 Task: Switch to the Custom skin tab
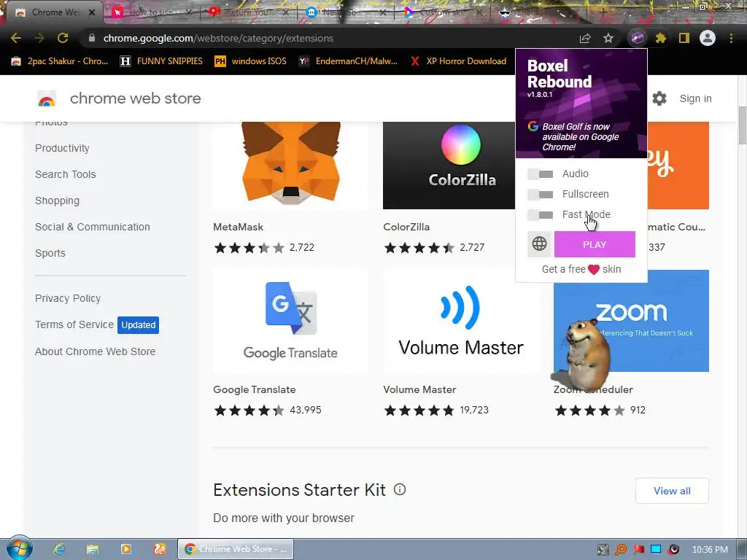click(x=443, y=12)
